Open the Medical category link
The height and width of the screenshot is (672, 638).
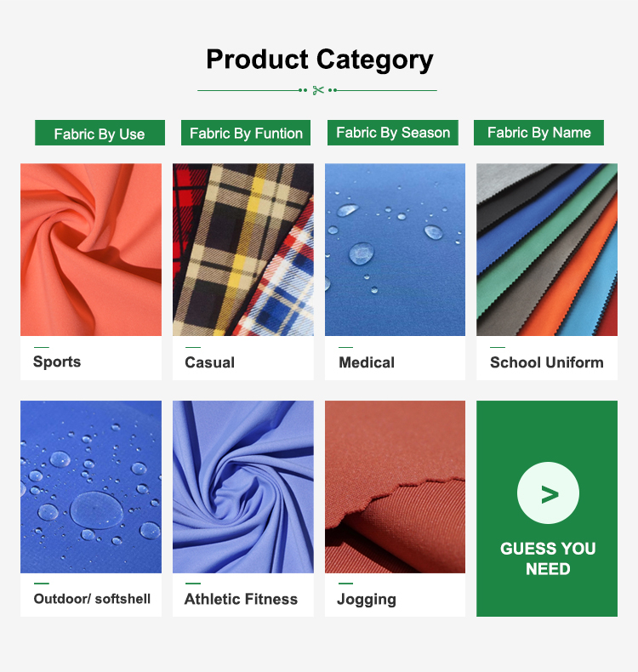(x=367, y=362)
